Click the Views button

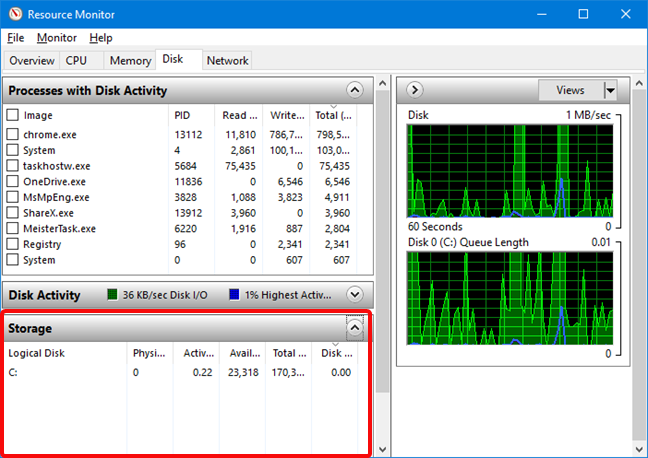click(x=570, y=90)
